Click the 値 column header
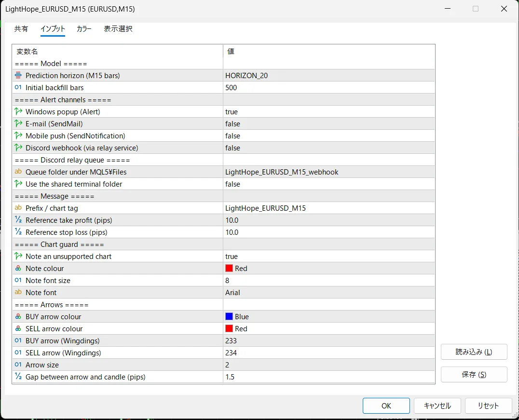The image size is (519, 420). click(x=328, y=51)
